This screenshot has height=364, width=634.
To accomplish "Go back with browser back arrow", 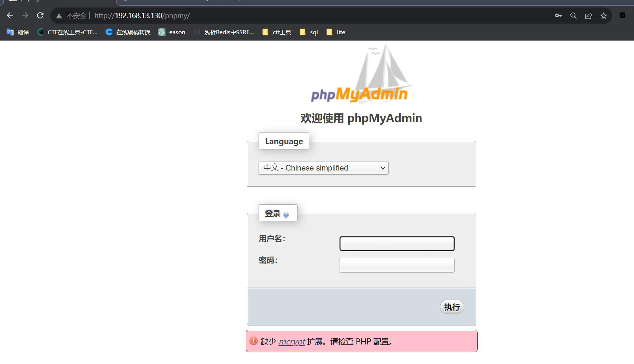I will pos(10,15).
